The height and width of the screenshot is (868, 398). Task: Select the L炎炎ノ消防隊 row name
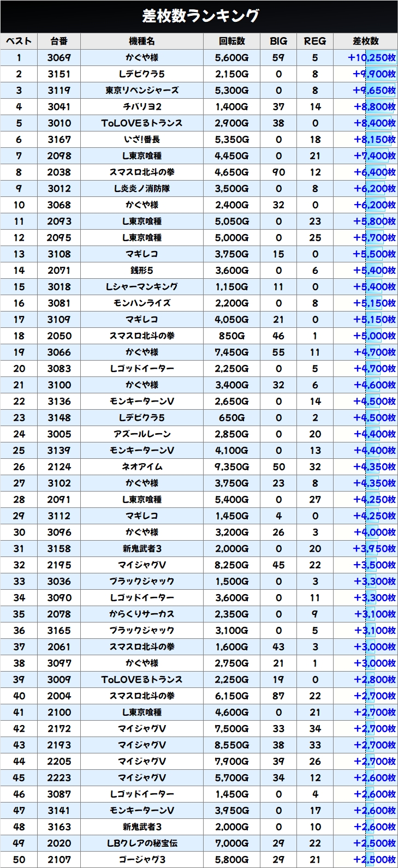tap(142, 189)
